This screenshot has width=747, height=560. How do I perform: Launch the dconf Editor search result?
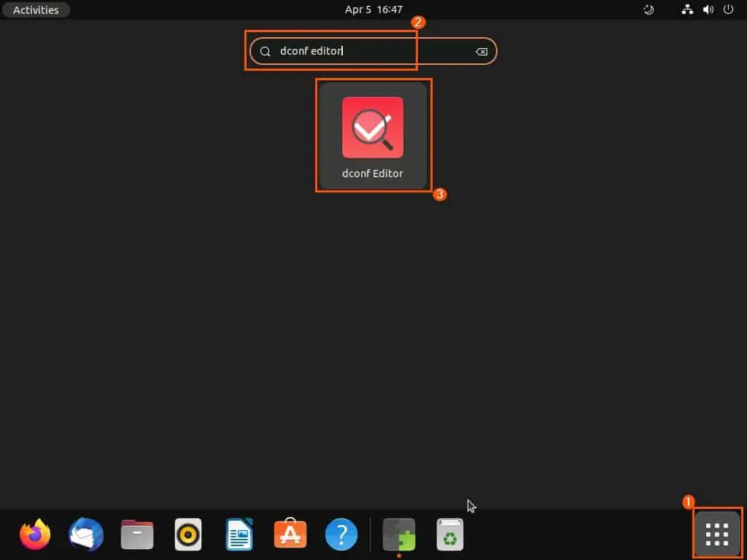click(372, 136)
